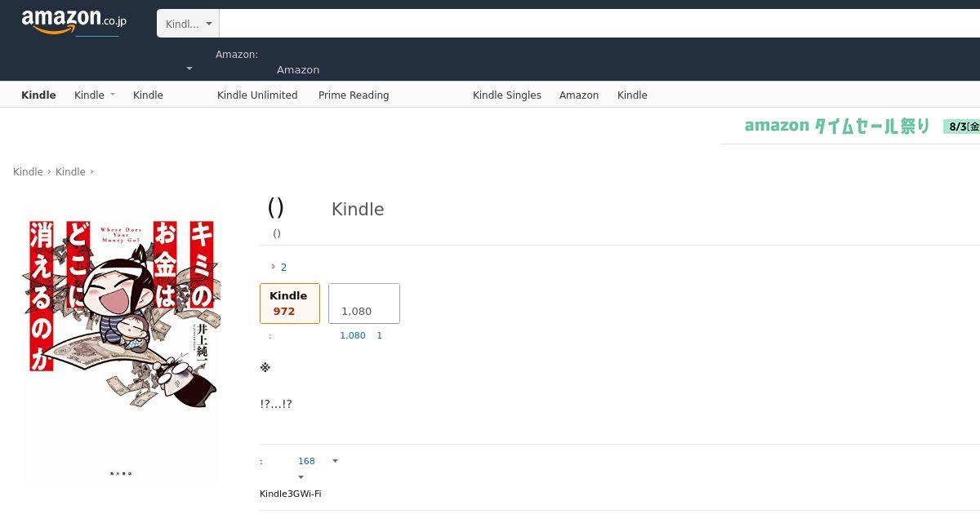Viewport: 980px width, 514px height.
Task: Focus the main search text field
Action: tap(599, 24)
